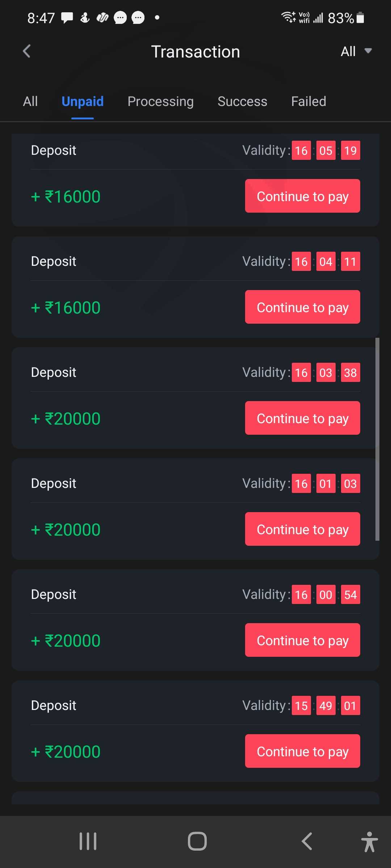
Task: Tap the Android recent apps icon
Action: click(88, 841)
